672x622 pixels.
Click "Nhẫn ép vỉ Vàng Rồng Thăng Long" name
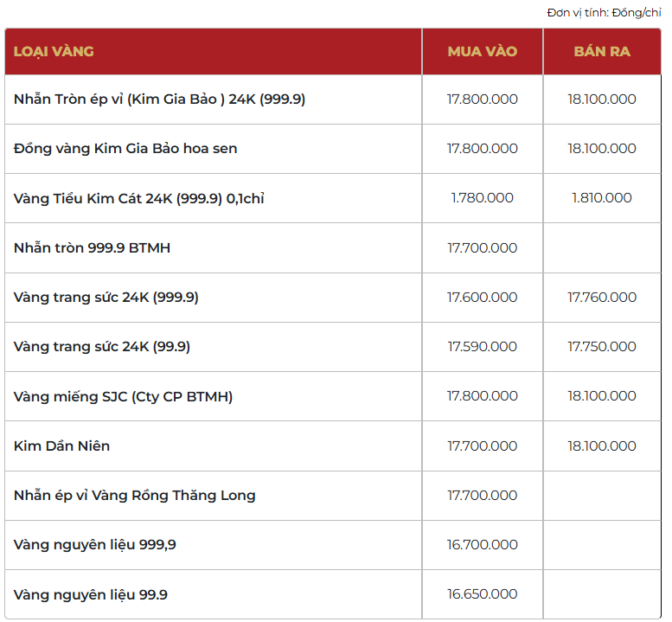click(x=134, y=496)
